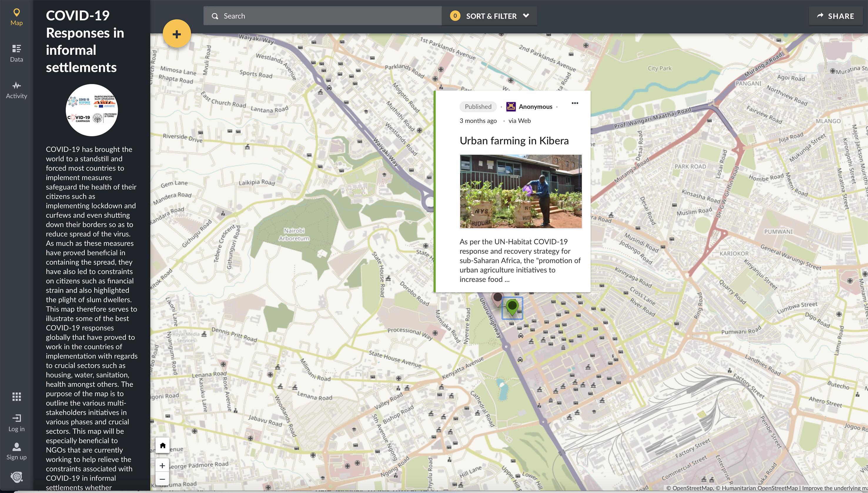Image resolution: width=868 pixels, height=493 pixels.
Task: Click the magnifier search icon
Action: coord(215,16)
